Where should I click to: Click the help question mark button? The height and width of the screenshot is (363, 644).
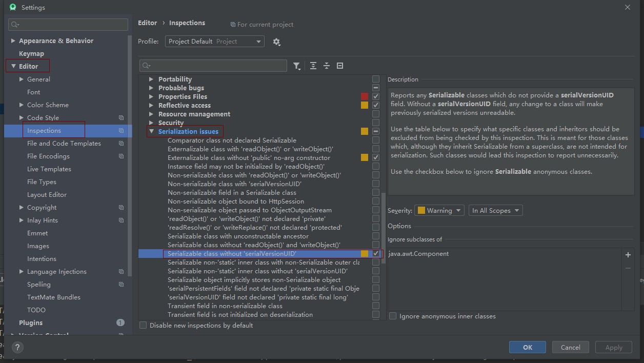pos(17,347)
